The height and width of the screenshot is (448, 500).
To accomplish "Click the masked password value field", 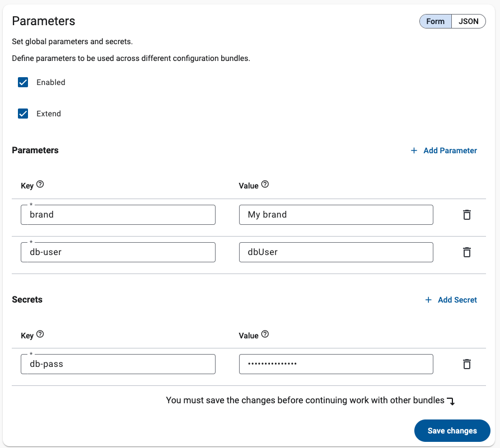I will point(335,364).
